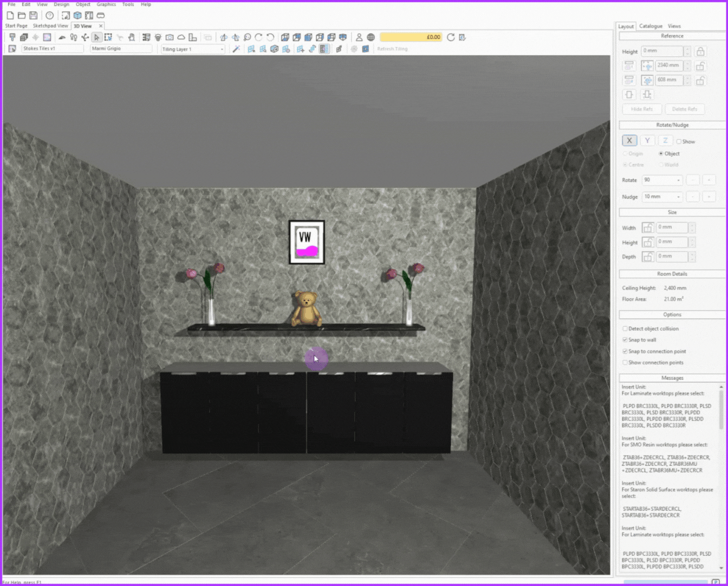Click the Messages panel scrollbar

(x=721, y=412)
